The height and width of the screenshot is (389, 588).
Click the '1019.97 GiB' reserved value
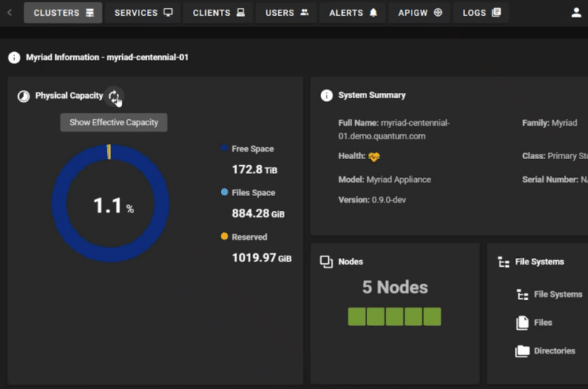[x=262, y=258]
